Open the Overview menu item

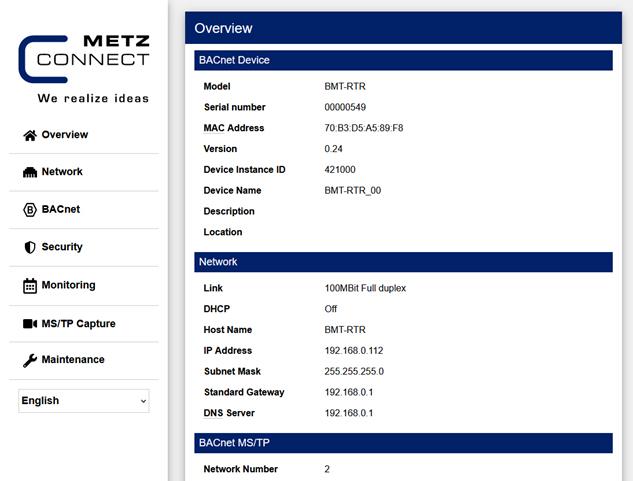tap(65, 134)
